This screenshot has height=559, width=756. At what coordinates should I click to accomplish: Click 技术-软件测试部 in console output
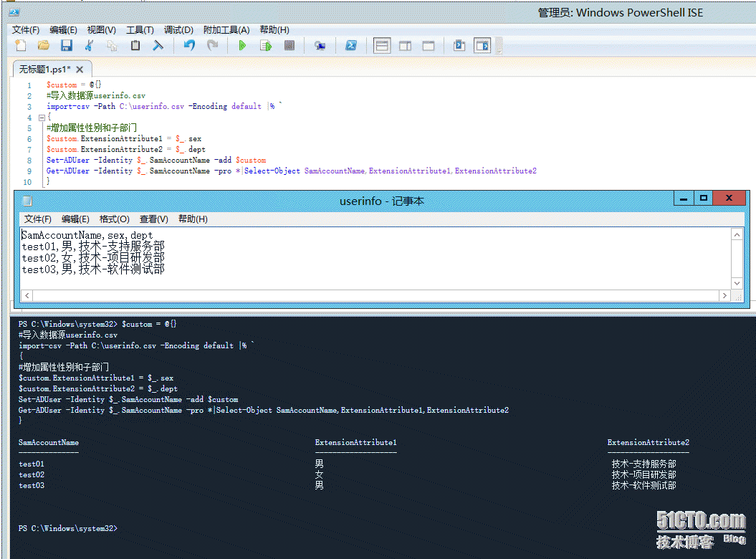point(643,486)
